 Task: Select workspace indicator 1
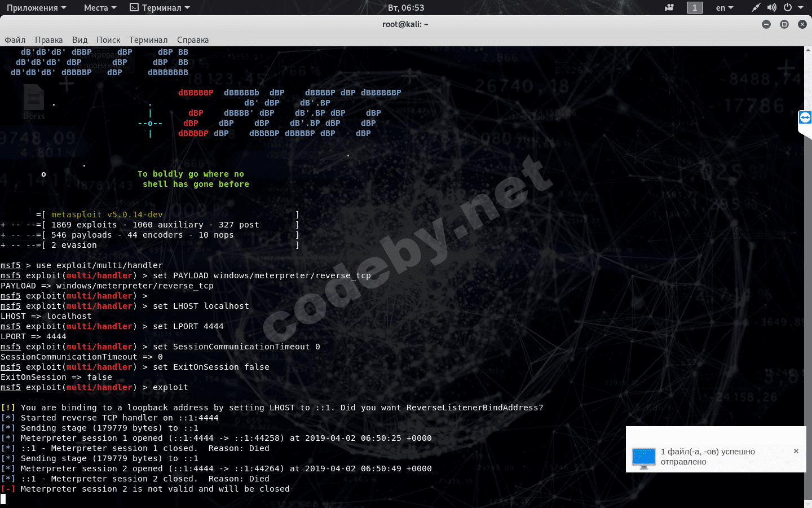click(695, 8)
